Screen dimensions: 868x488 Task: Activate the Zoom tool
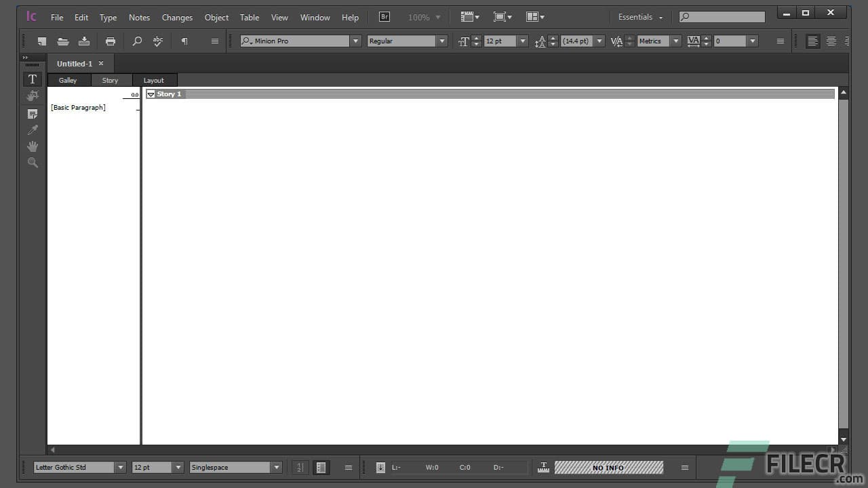[x=32, y=162]
